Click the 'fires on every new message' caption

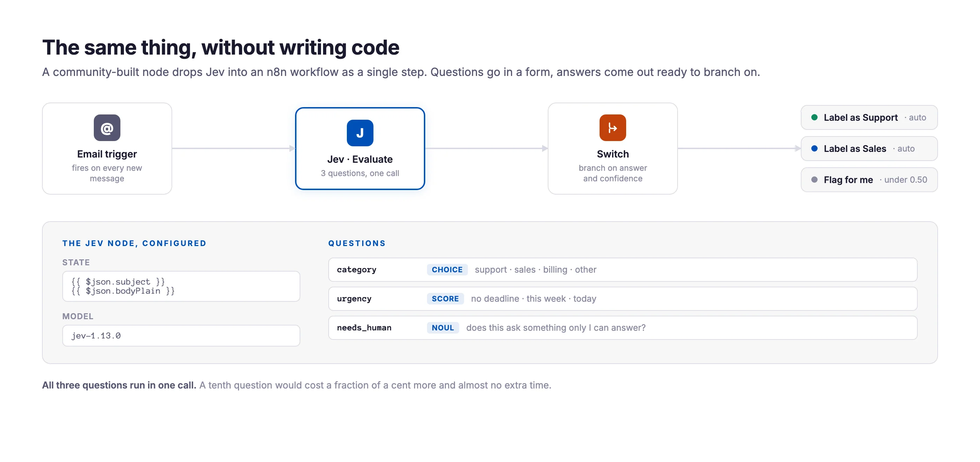pyautogui.click(x=107, y=173)
